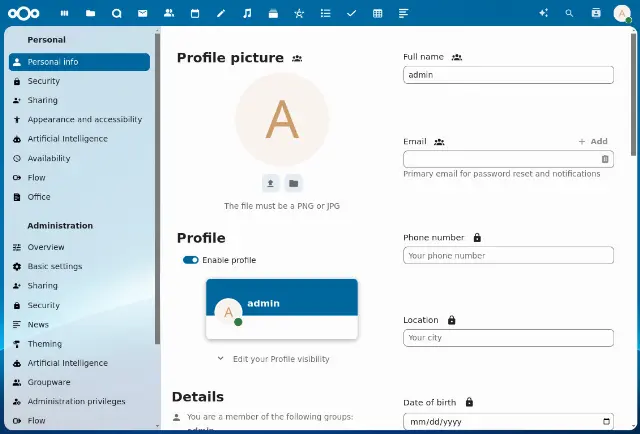
Task: Select Personal info in sidebar
Action: pos(79,62)
